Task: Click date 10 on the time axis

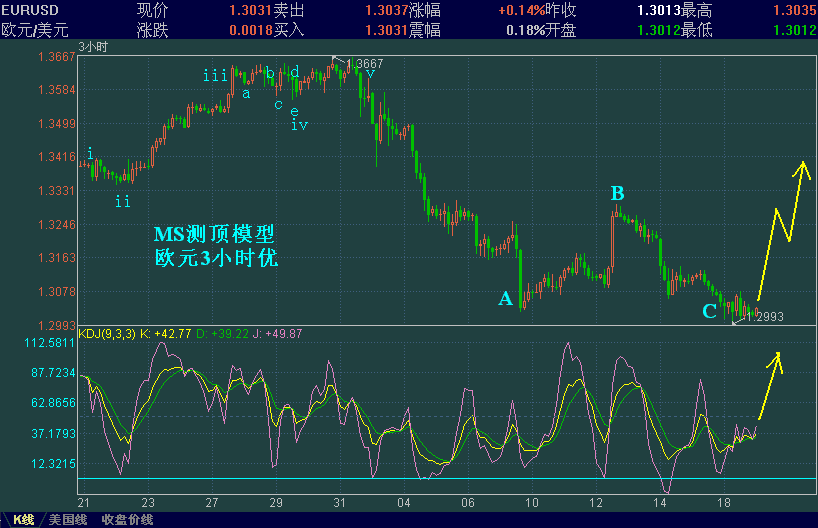Action: point(532,502)
